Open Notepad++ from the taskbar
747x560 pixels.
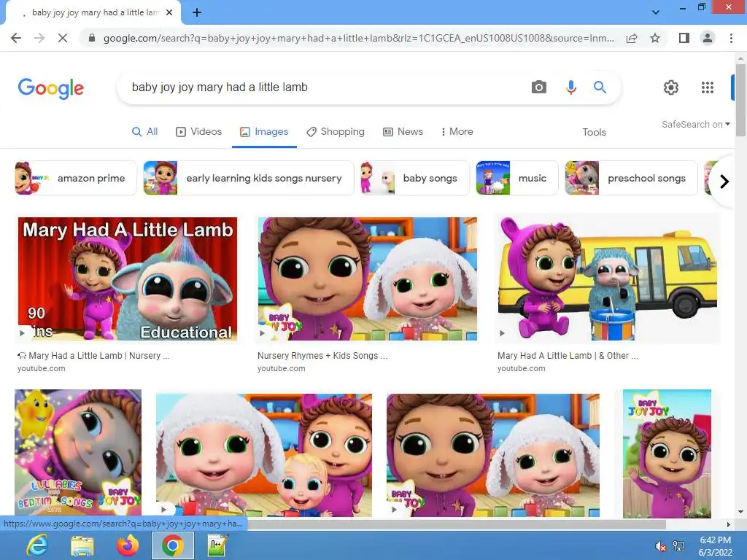pyautogui.click(x=218, y=545)
